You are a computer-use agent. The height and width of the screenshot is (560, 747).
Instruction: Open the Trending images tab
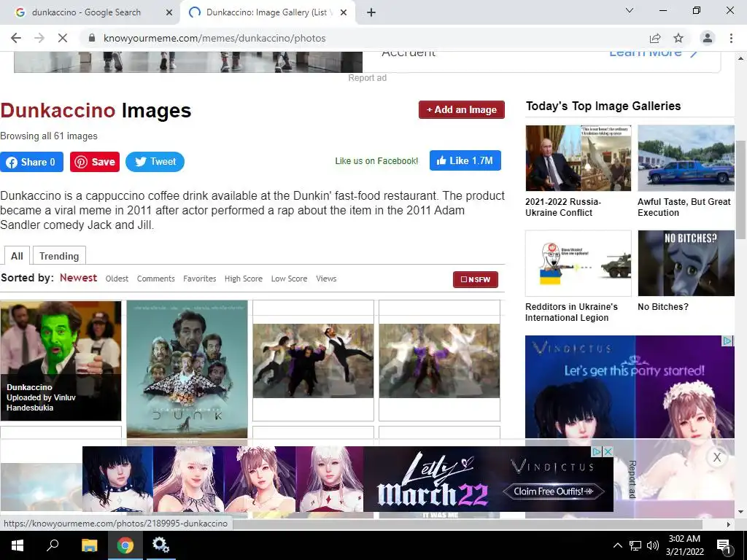point(59,256)
